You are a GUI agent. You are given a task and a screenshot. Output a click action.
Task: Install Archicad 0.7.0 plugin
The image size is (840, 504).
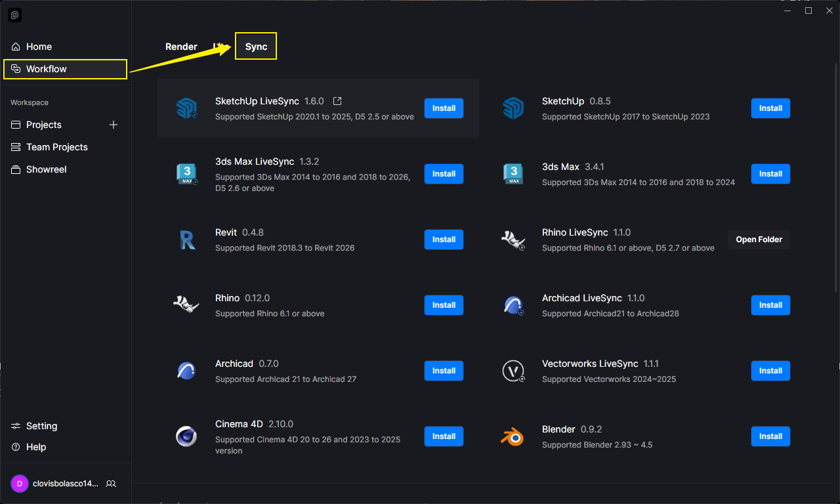444,371
